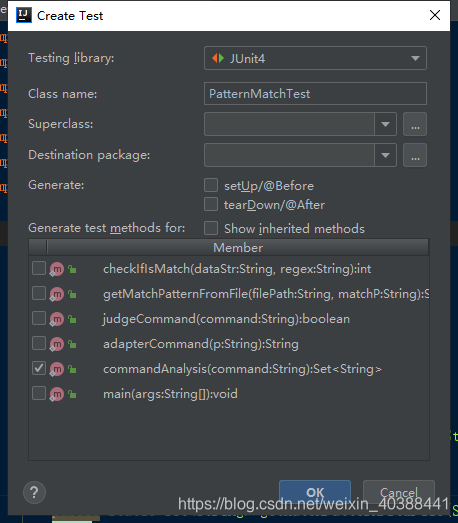The width and height of the screenshot is (458, 523).
Task: Browse for Superclass with ellipsis button
Action: [415, 124]
